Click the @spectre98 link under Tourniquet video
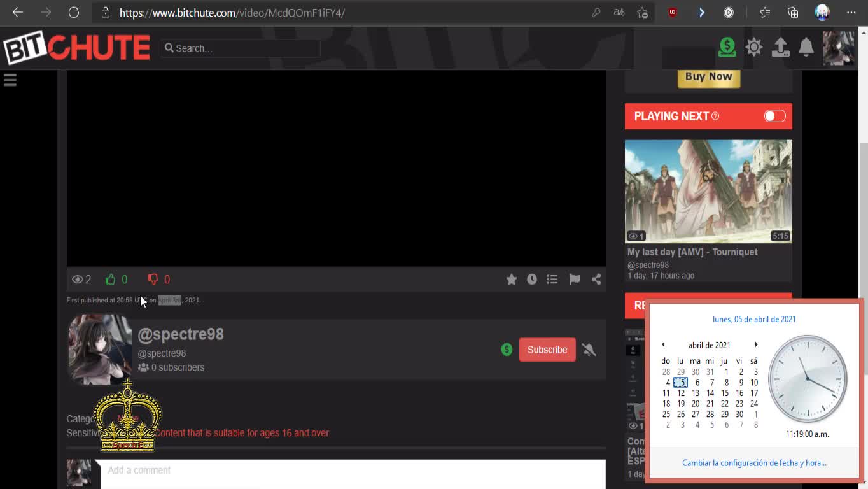Screen dimensions: 868x489 648,265
